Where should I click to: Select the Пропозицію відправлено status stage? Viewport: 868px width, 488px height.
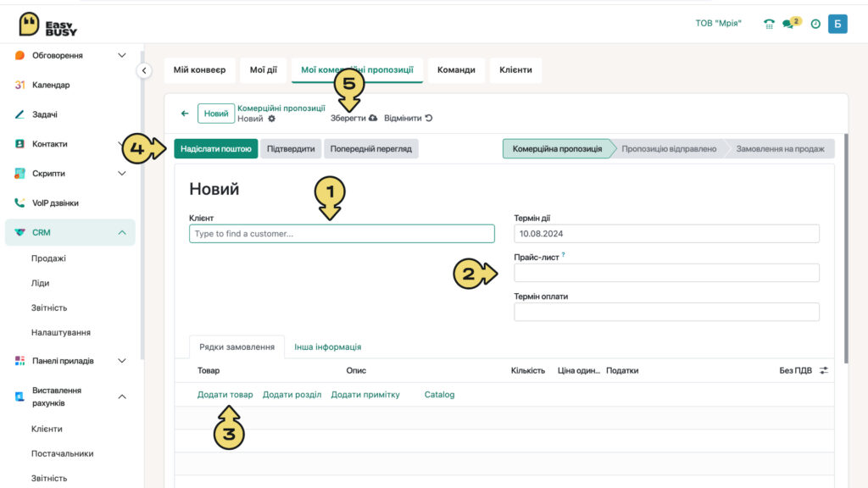[669, 149]
